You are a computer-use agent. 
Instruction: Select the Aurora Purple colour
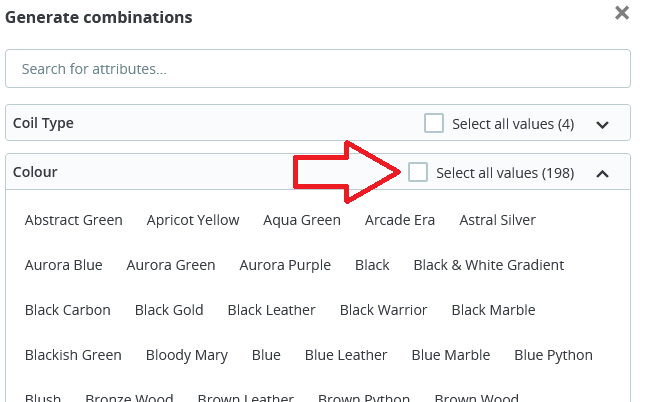(x=285, y=265)
